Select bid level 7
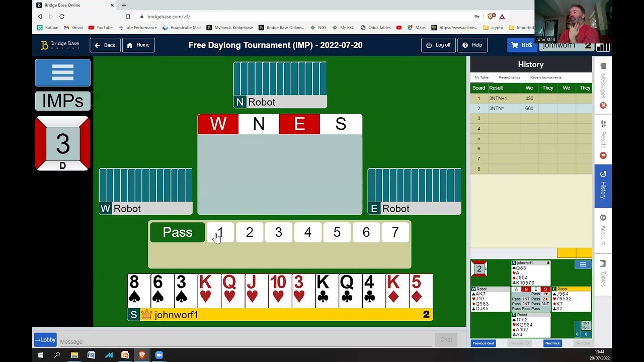 [x=395, y=232]
